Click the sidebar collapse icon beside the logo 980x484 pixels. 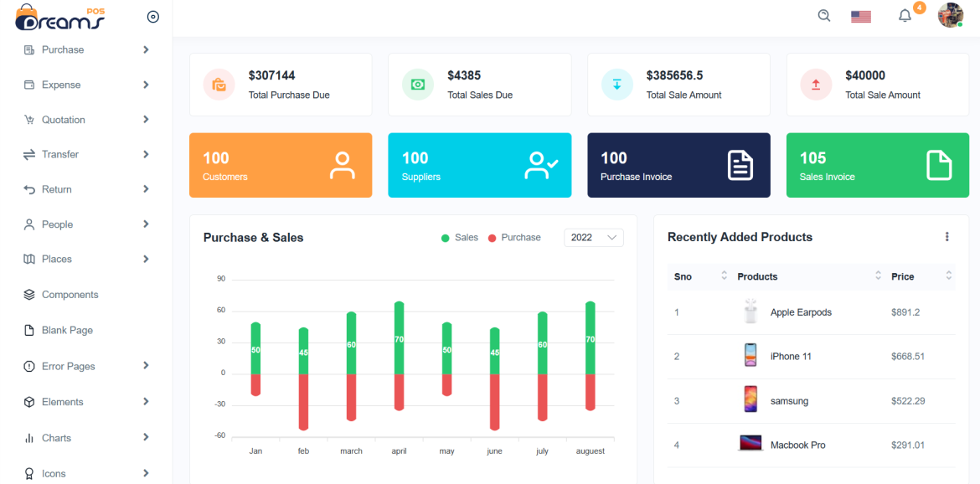[x=152, y=16]
